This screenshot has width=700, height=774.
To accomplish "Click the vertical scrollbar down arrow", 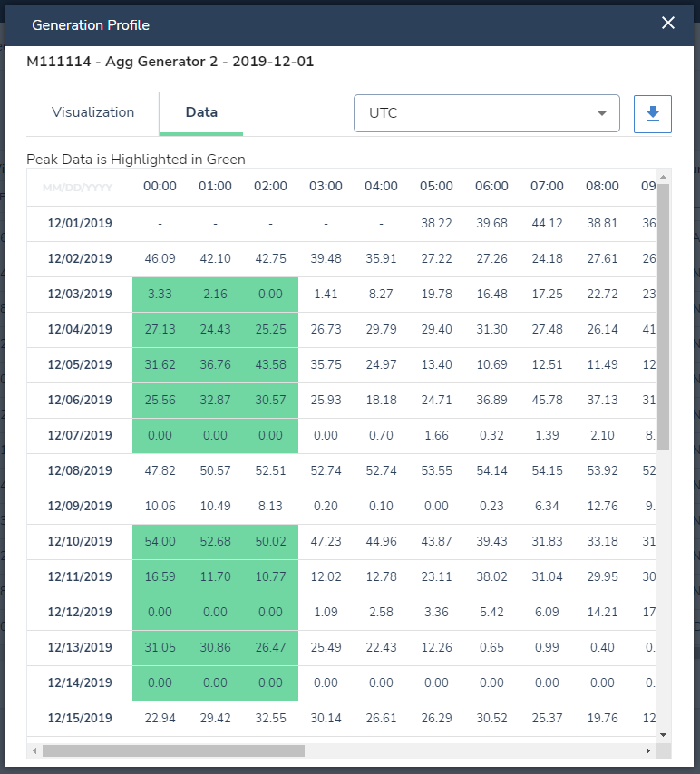I will 664,735.
